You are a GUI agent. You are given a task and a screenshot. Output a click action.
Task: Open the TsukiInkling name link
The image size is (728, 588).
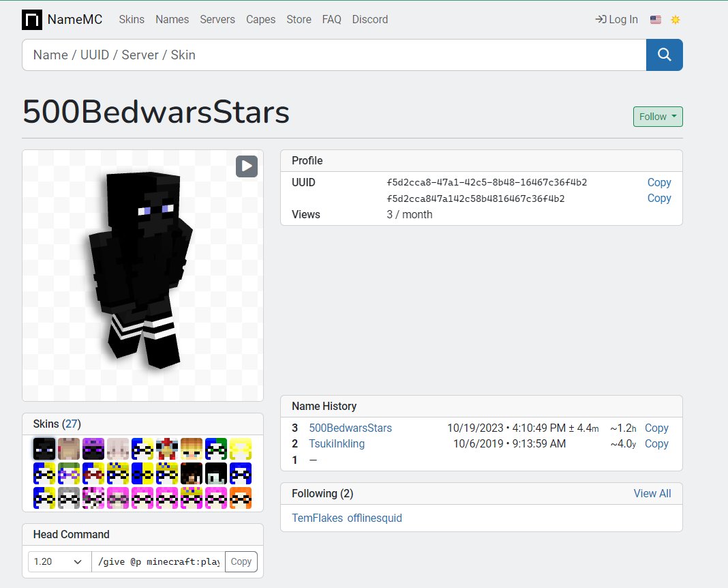point(337,443)
